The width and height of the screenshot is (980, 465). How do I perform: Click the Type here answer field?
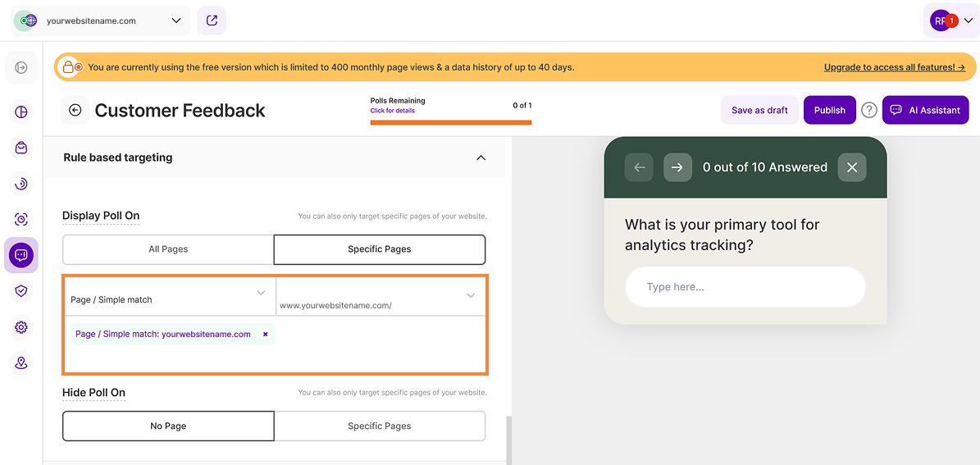tap(745, 288)
